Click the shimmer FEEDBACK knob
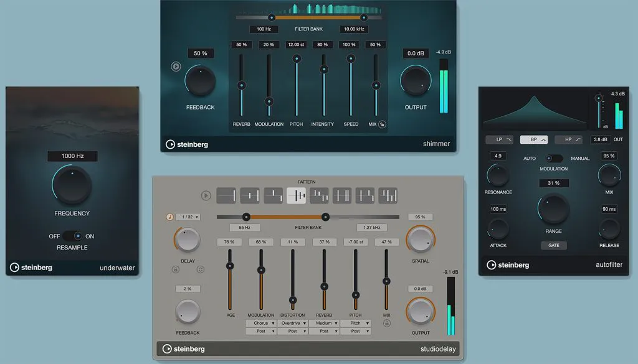The height and width of the screenshot is (364, 638). coord(200,81)
